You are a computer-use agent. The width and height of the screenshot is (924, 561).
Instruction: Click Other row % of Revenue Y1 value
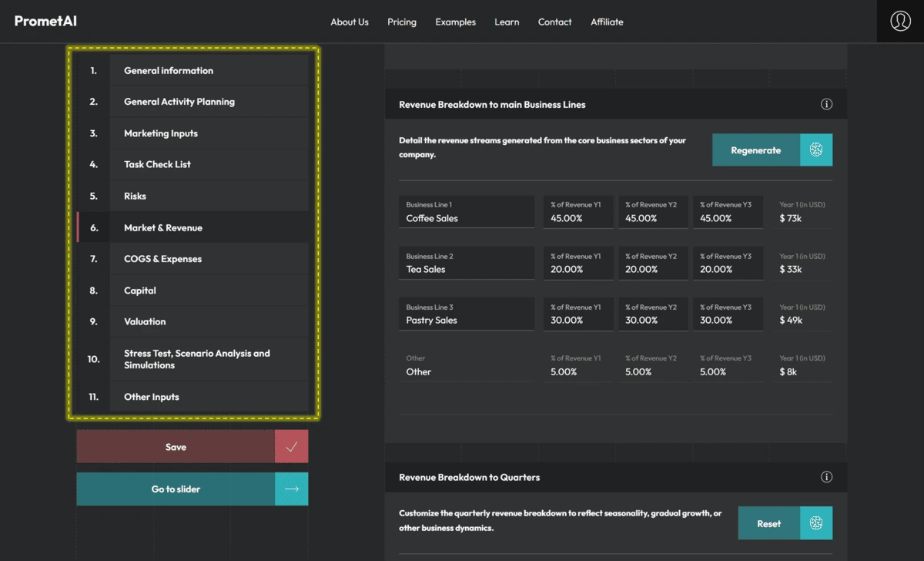[x=578, y=365]
